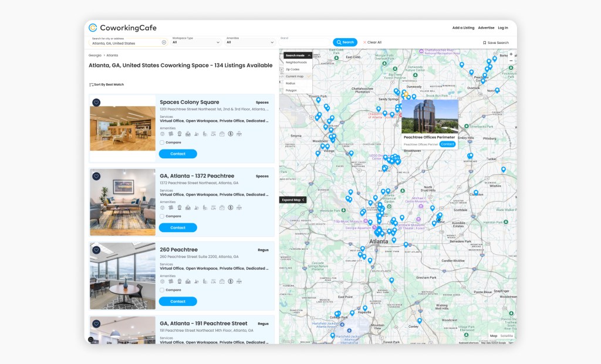
Task: Open the Sort By Best Match menu
Action: [x=107, y=84]
